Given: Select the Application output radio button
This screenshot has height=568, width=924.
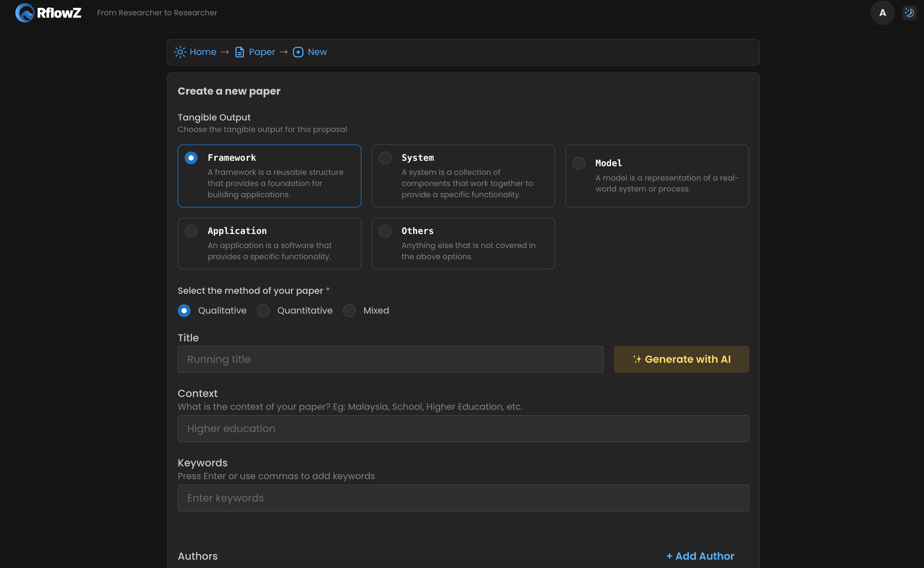Looking at the screenshot, I should coord(191,231).
